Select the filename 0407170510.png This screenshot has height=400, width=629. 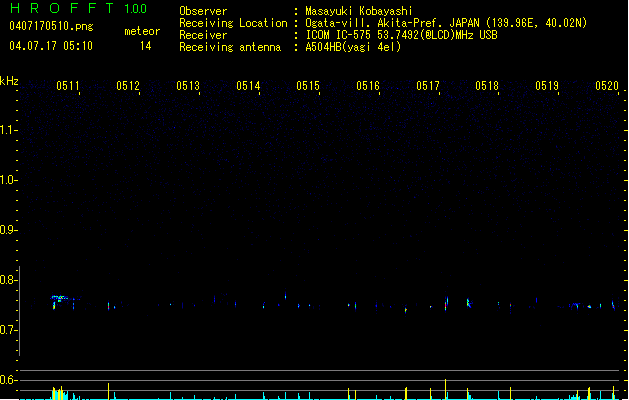[51, 26]
